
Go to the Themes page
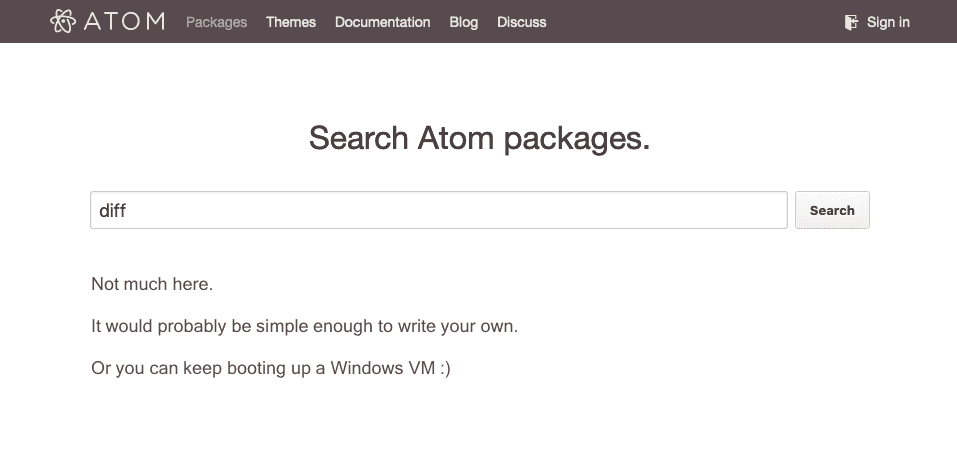tap(291, 22)
